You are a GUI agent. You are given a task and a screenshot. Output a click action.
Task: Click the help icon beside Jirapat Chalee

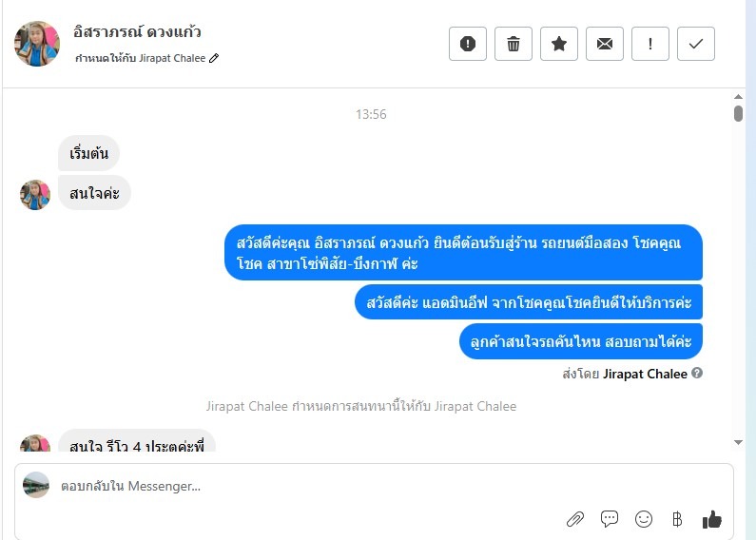[697, 373]
